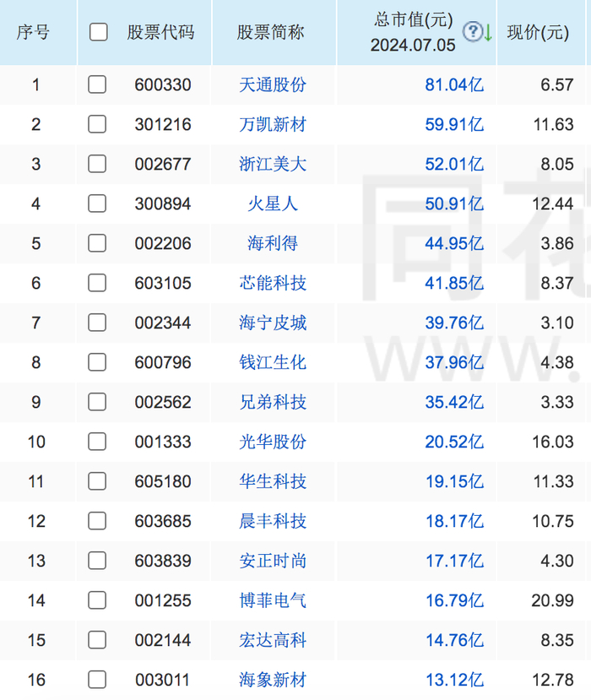591x700 pixels.
Task: Open the 海利得 stock link
Action: [273, 243]
